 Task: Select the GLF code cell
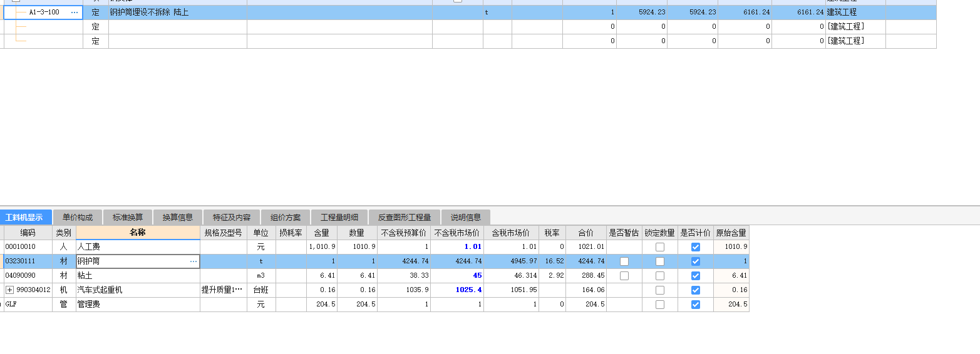coord(28,305)
